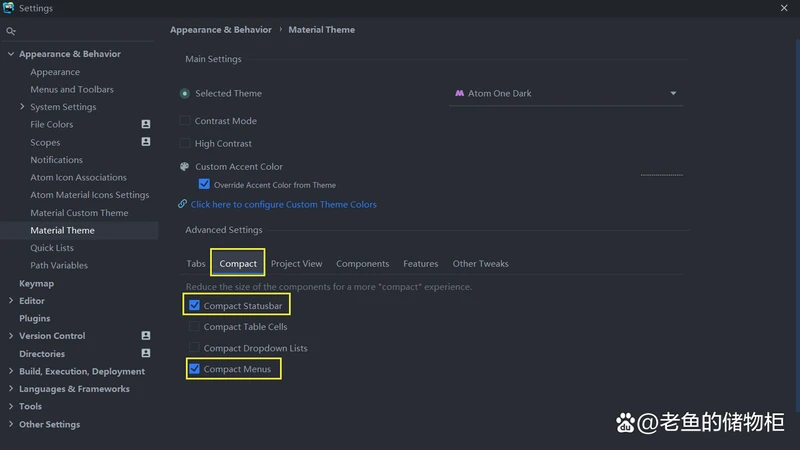Click the project-level icon beside Directories
Image resolution: width=800 pixels, height=450 pixels.
coord(146,353)
